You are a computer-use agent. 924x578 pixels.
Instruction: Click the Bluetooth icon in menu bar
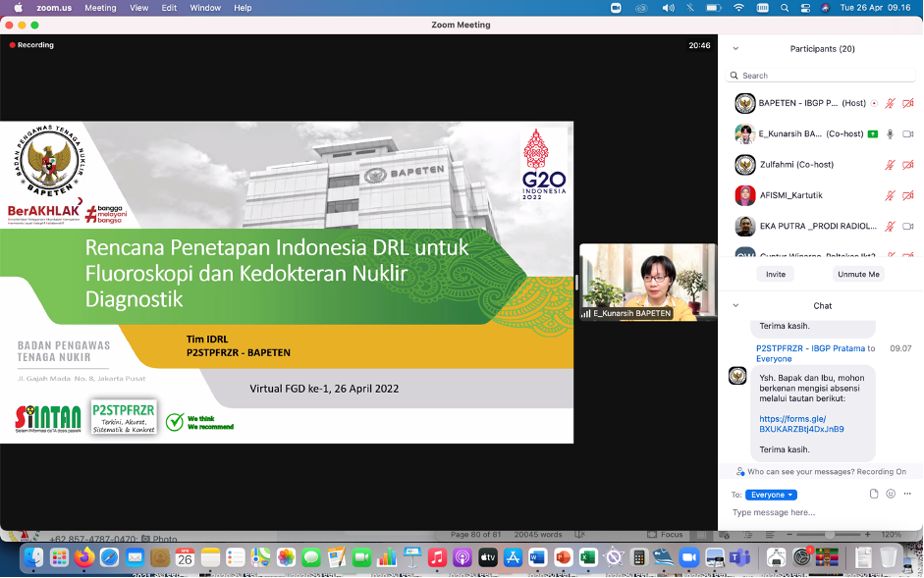pos(690,8)
